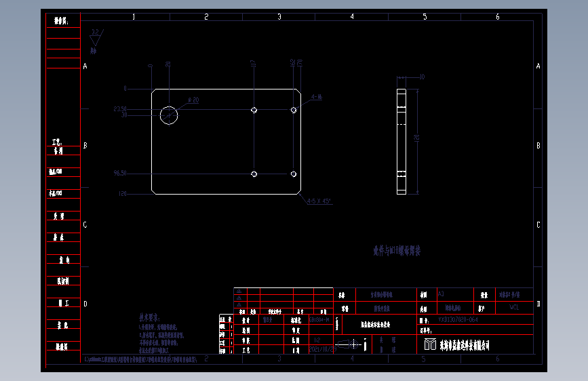Click zone column number 1 on the top border
588x381 pixels.
coord(134,17)
